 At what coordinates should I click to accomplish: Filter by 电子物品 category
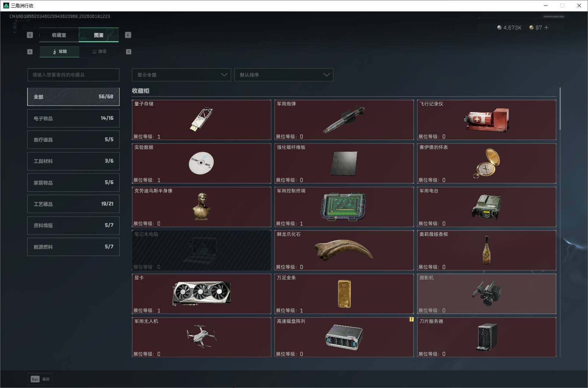click(73, 118)
